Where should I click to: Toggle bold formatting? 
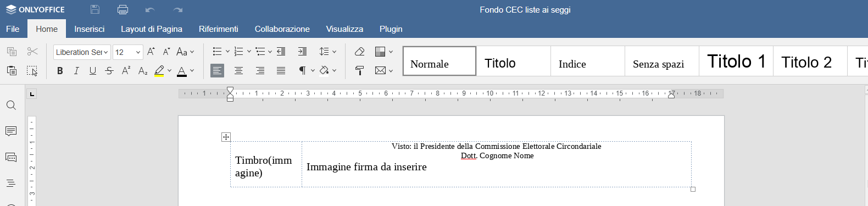click(x=60, y=70)
